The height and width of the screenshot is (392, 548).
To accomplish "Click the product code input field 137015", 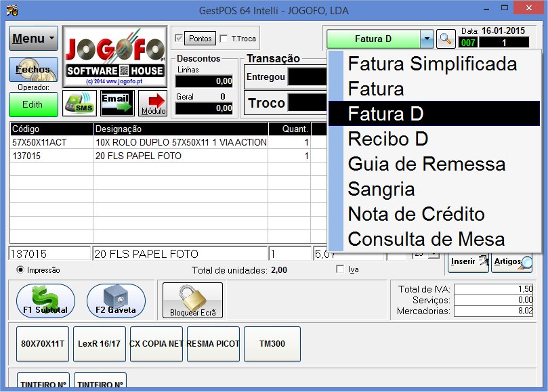I will click(x=49, y=254).
